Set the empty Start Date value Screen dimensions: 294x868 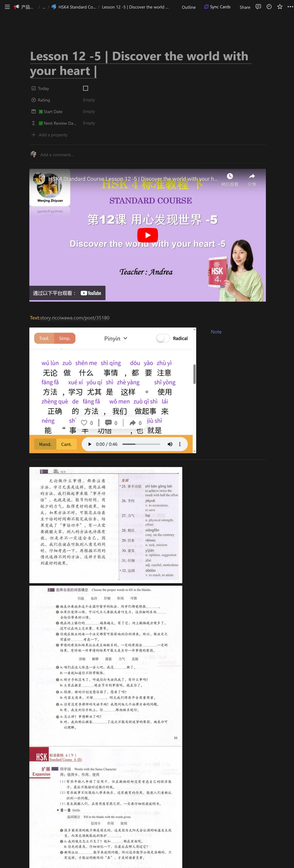89,112
